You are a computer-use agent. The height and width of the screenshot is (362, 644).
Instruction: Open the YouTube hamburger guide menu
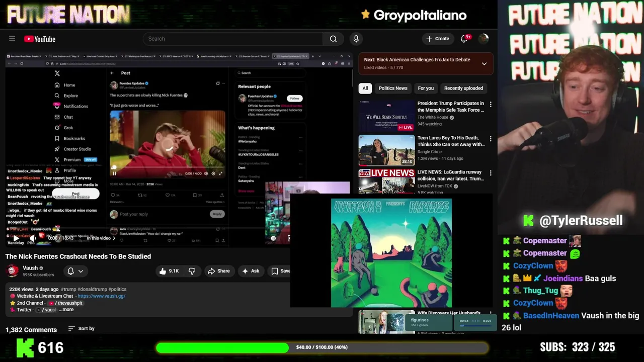tap(12, 39)
